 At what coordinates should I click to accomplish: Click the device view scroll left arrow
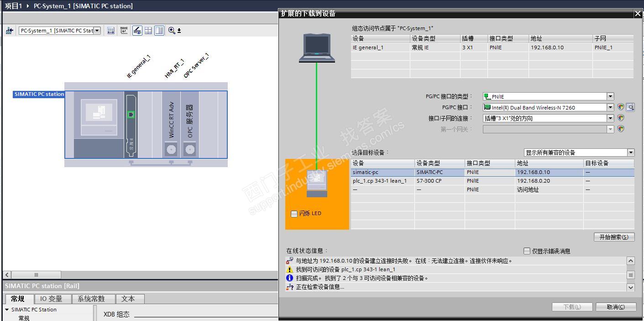[7, 275]
